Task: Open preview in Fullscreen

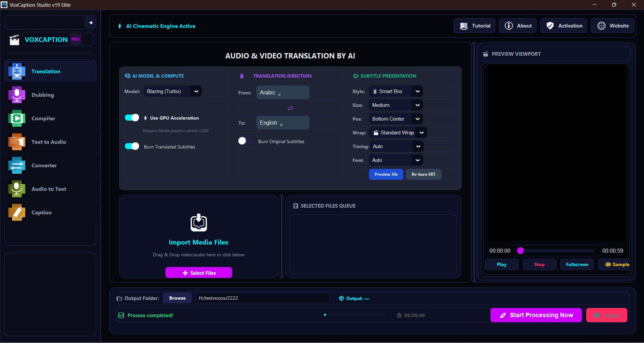Action: click(x=577, y=265)
